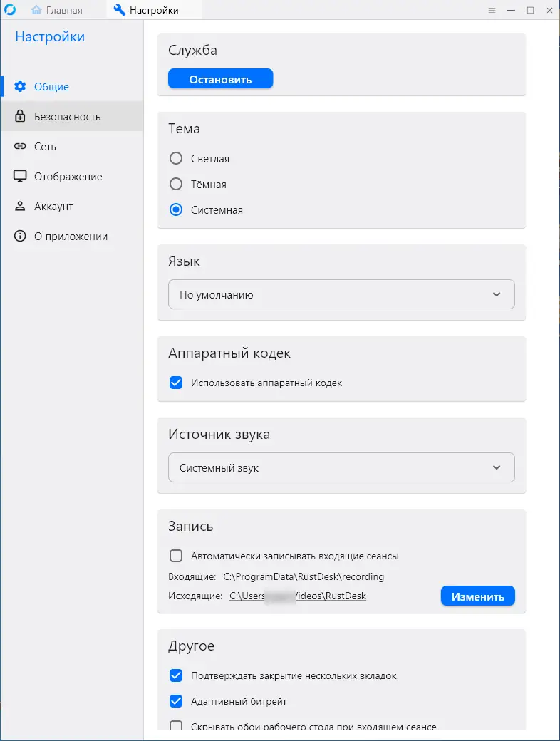Open the hamburger menu in title bar

[492, 10]
